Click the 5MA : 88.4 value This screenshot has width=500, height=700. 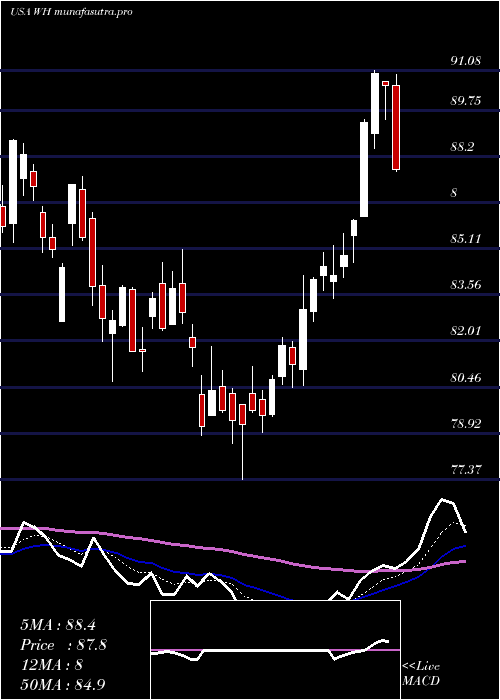point(58,625)
